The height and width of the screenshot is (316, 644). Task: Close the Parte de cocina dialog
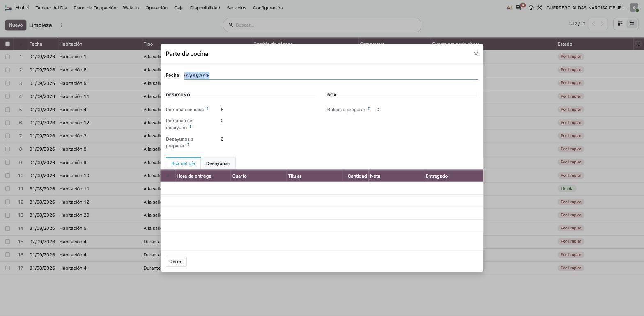[476, 54]
